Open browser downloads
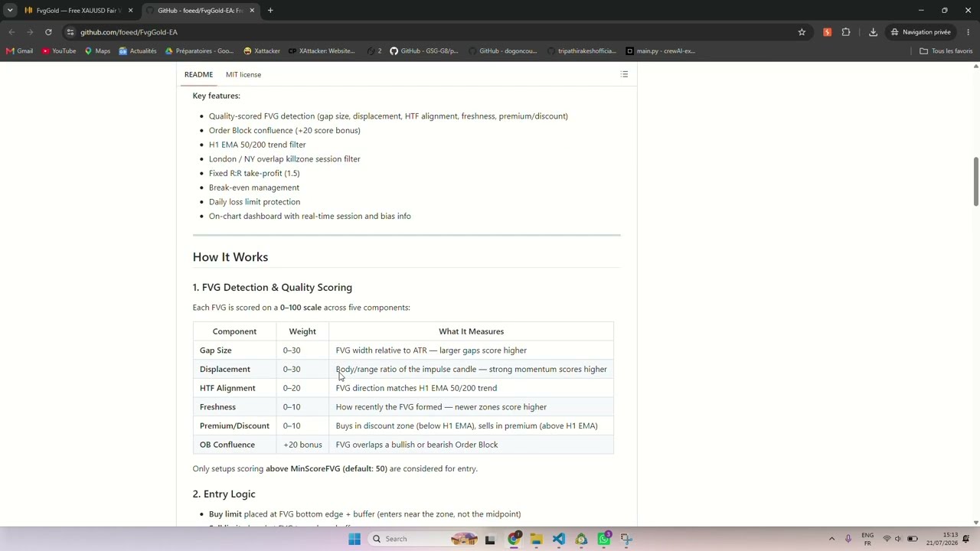This screenshot has width=980, height=551. pyautogui.click(x=873, y=32)
